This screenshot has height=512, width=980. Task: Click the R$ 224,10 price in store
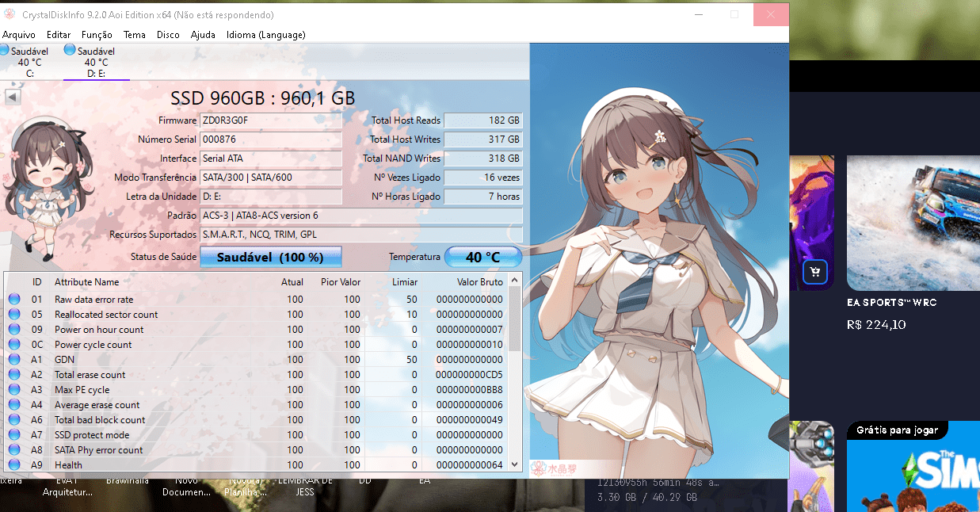click(x=876, y=325)
